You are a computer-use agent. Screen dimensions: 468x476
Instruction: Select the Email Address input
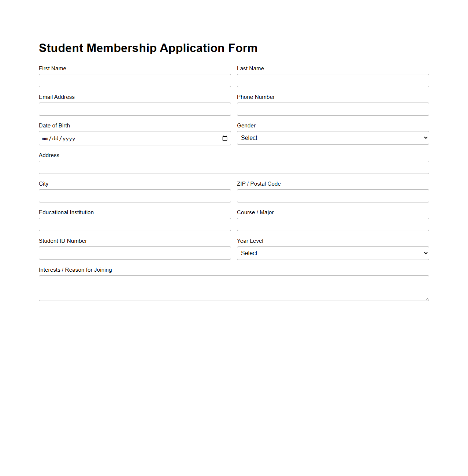[135, 109]
